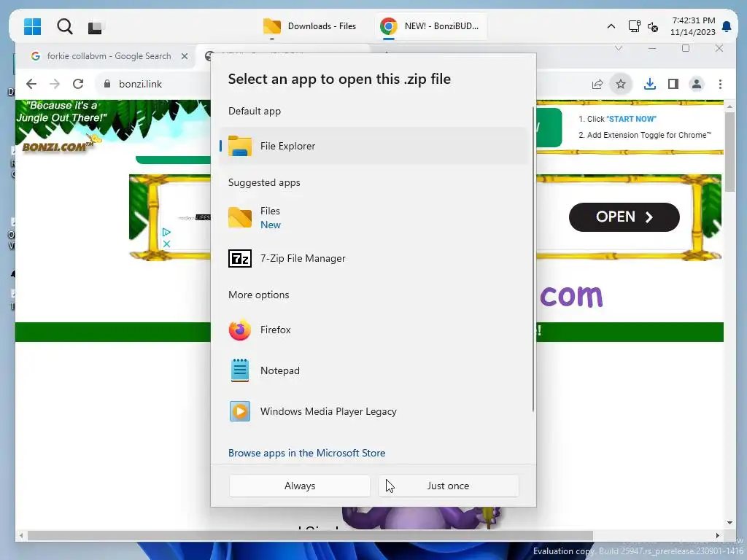Close the ad with X icon
Screen dimensions: 747x560
coord(166,244)
